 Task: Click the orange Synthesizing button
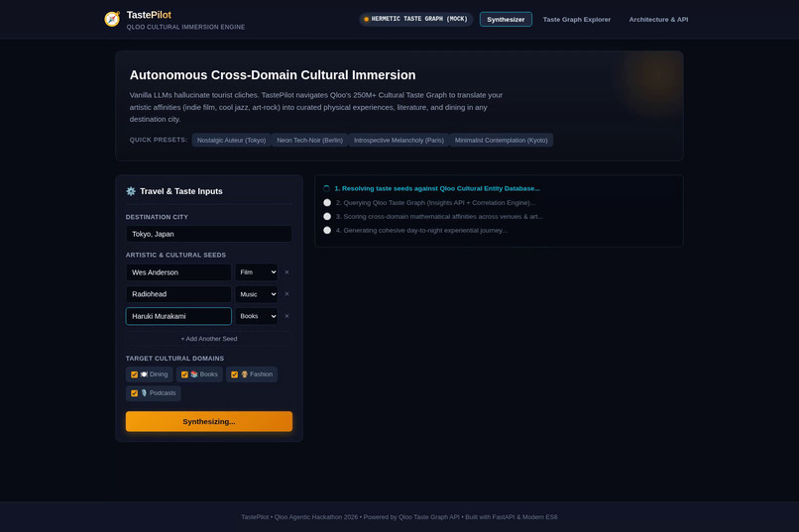point(209,421)
